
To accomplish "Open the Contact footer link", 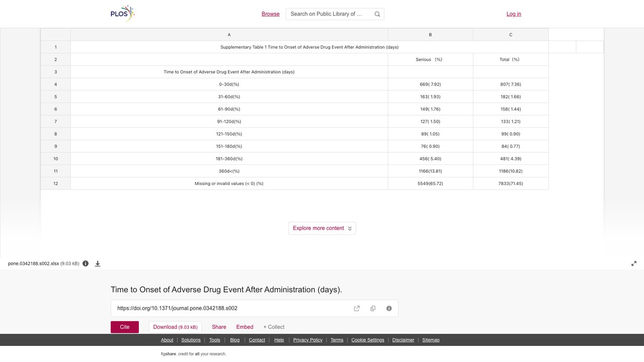I will click(x=257, y=340).
